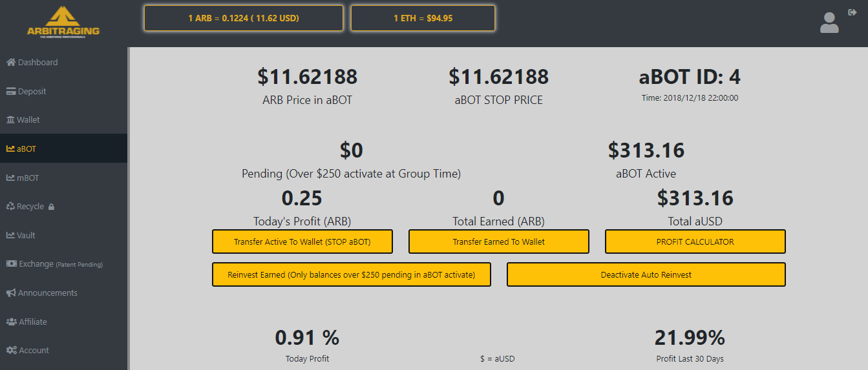
Task: Click the Announcements megaphone icon
Action: 11,293
